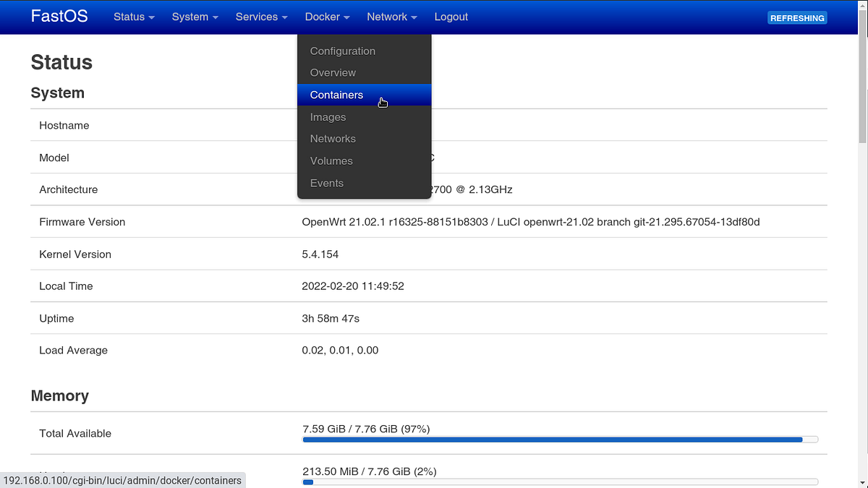
Task: Click the 213.50 MiB memory progress bar
Action: click(x=560, y=481)
